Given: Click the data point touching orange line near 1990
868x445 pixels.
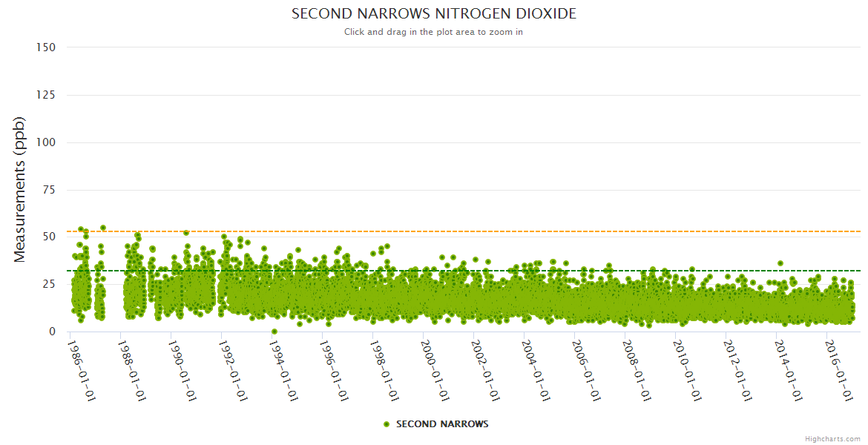Looking at the screenshot, I should tap(186, 233).
